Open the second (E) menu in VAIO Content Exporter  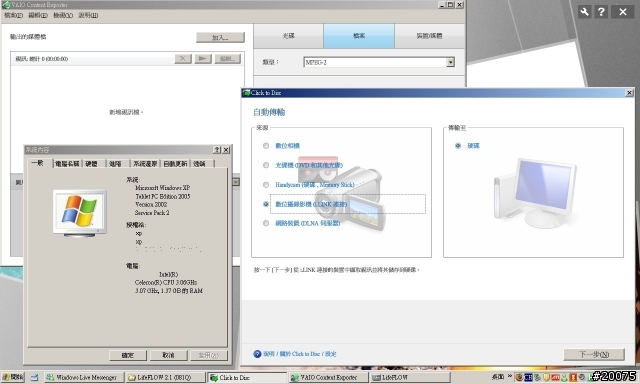(x=38, y=15)
